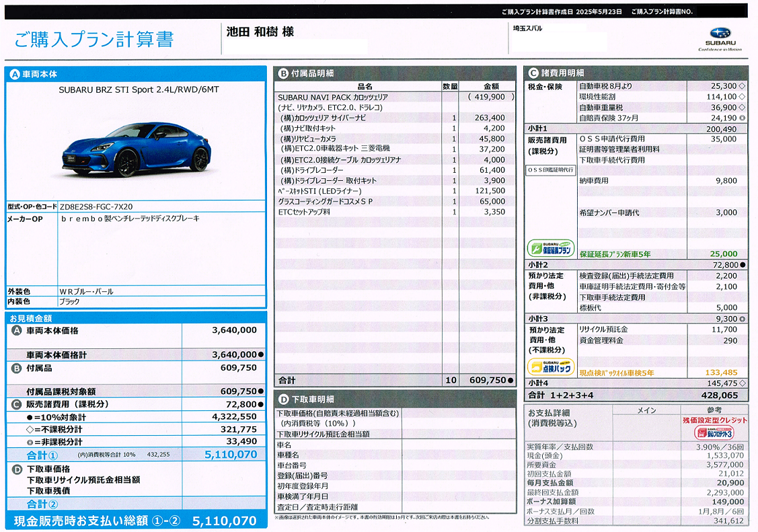This screenshot has width=758, height=532.
Task: Click the red 残価設定型クレジット label
Action: tap(714, 420)
